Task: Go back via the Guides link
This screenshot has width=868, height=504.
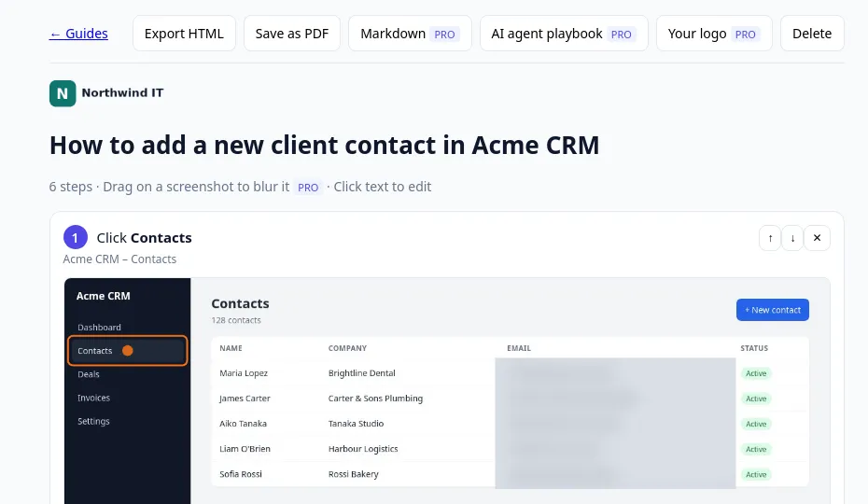Action: (78, 34)
